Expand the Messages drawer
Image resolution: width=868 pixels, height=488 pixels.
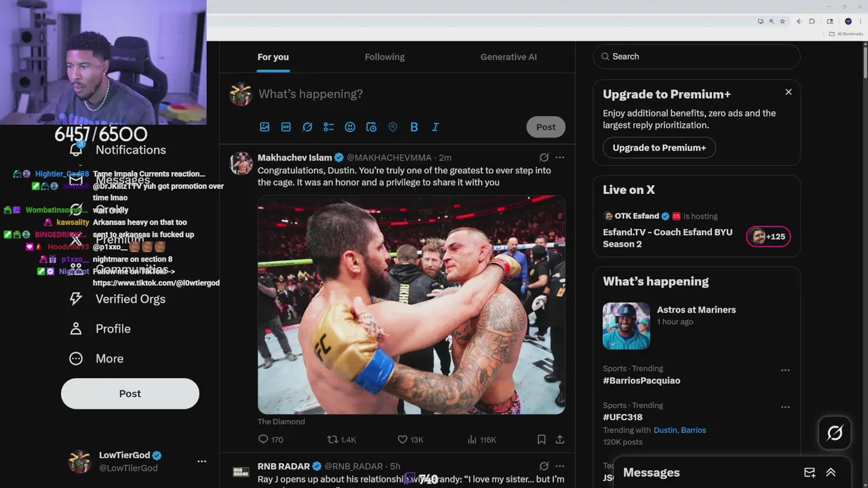coord(831,472)
